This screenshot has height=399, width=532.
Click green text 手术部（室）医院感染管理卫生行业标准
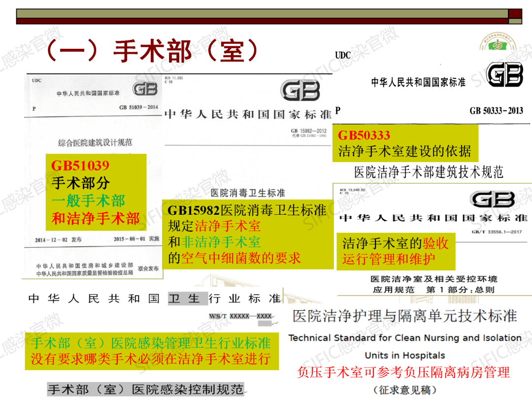click(x=151, y=343)
